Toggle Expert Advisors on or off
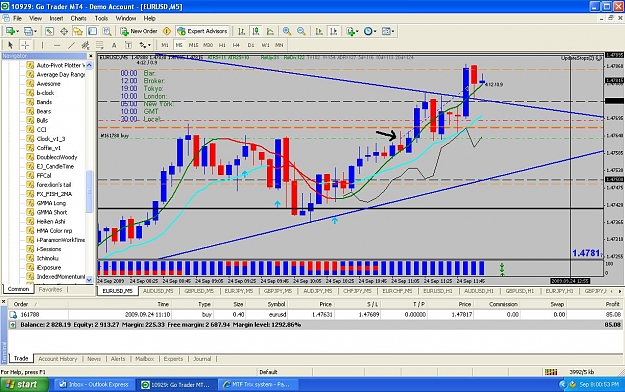 (x=202, y=31)
